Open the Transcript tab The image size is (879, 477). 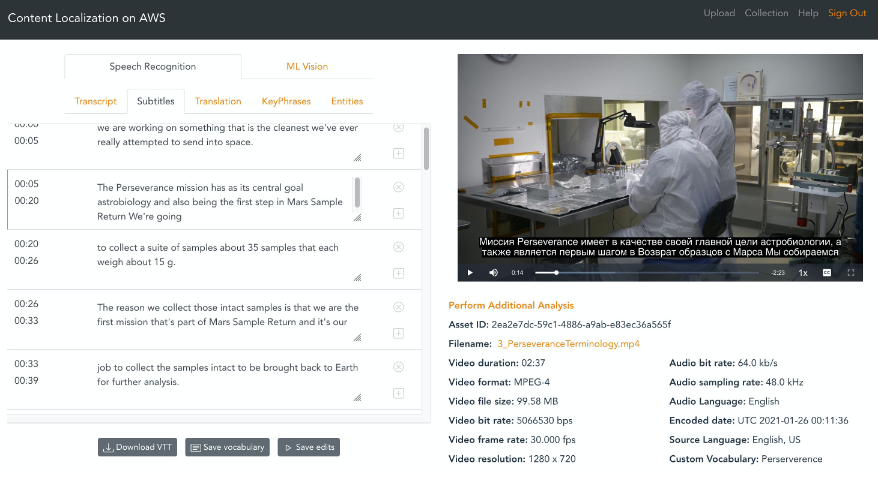click(96, 101)
